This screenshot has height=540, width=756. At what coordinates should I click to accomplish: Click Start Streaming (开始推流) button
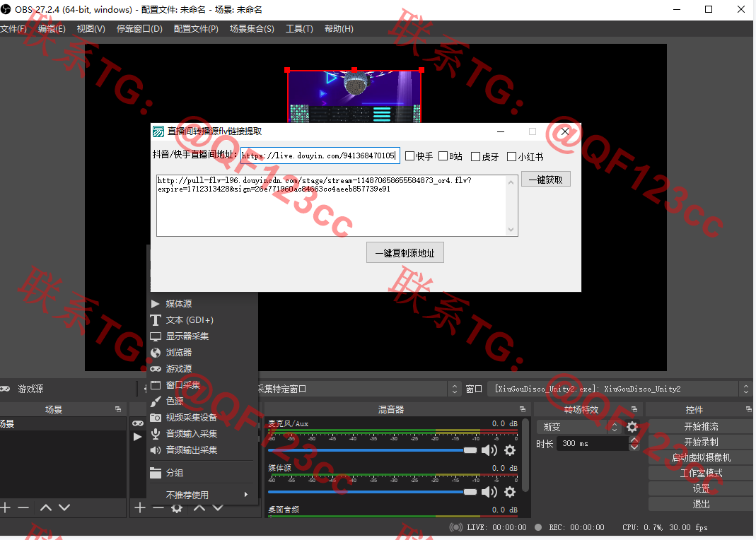(x=701, y=426)
